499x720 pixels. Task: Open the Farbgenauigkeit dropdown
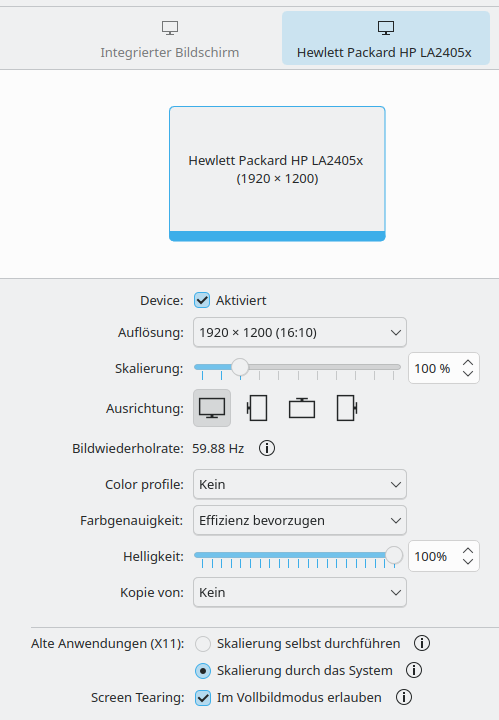point(300,521)
